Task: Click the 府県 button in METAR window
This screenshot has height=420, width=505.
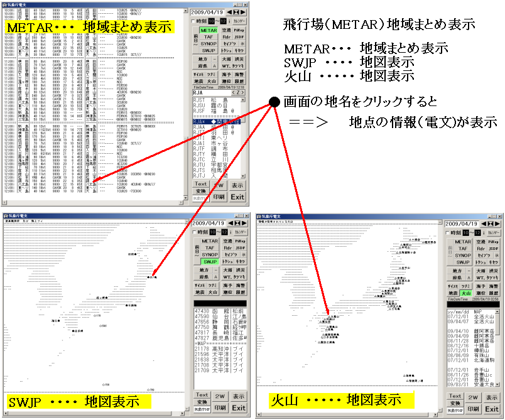Action: (x=203, y=66)
